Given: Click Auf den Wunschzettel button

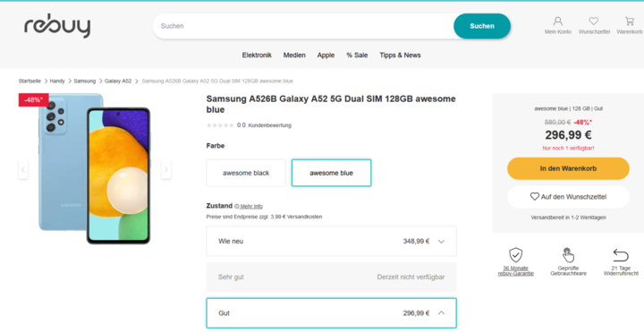Looking at the screenshot, I should [x=568, y=197].
